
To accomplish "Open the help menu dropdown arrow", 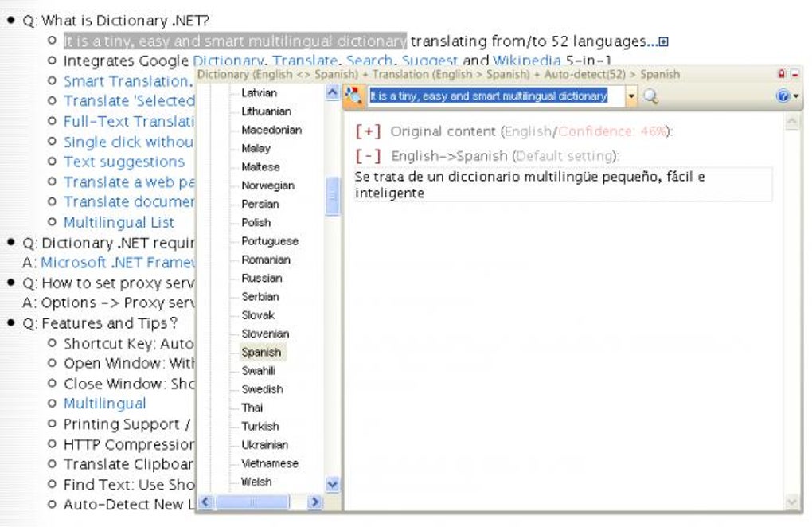I will click(796, 96).
